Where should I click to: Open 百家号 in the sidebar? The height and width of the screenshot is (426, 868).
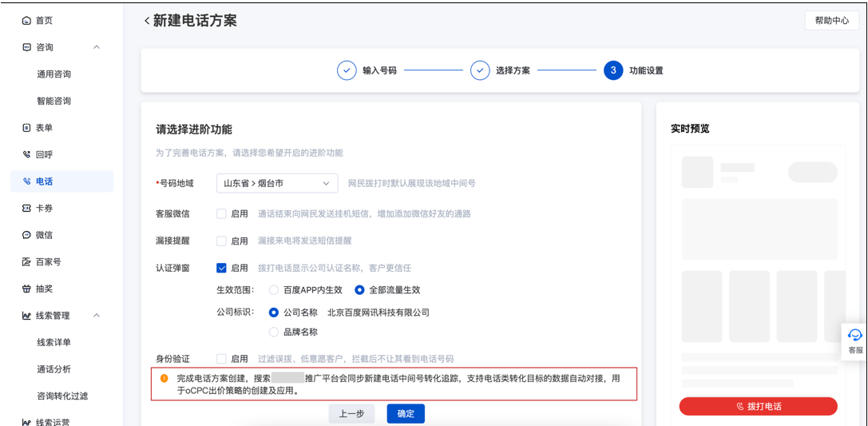pos(48,262)
